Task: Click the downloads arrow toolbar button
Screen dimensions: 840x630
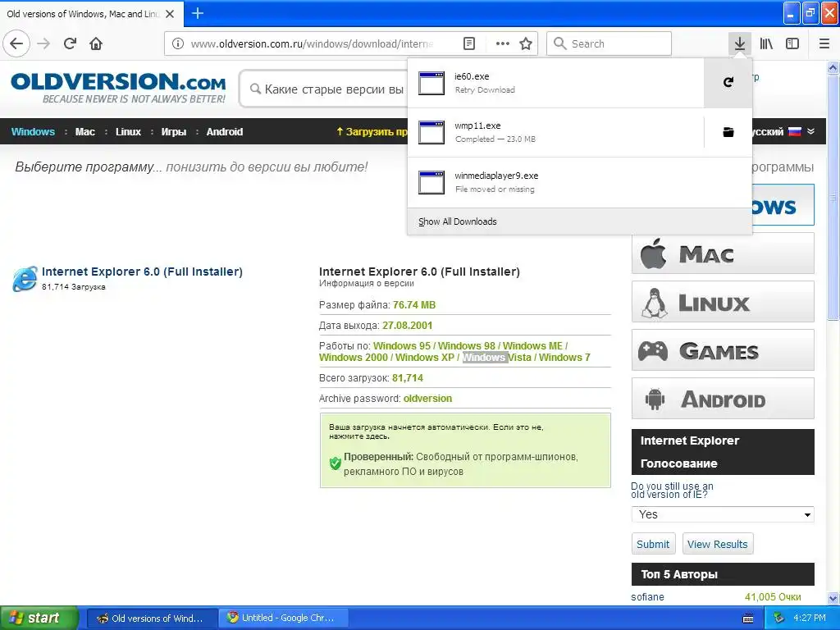Action: 739,43
